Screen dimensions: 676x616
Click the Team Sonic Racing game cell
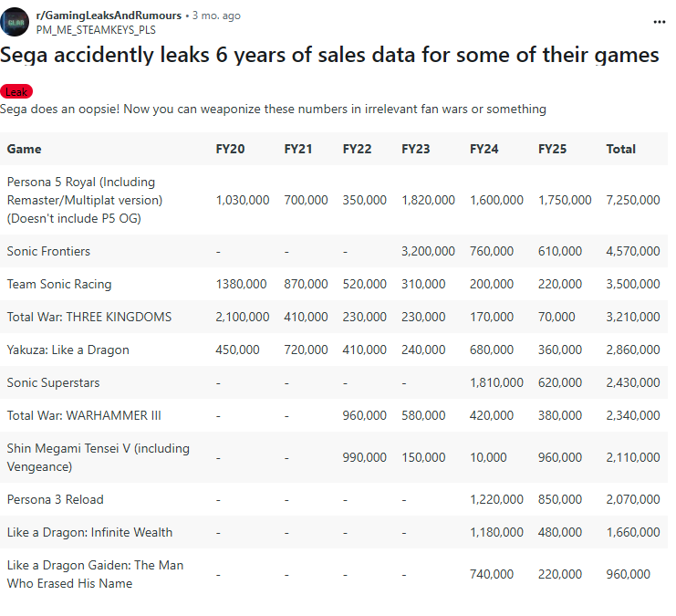coord(59,284)
